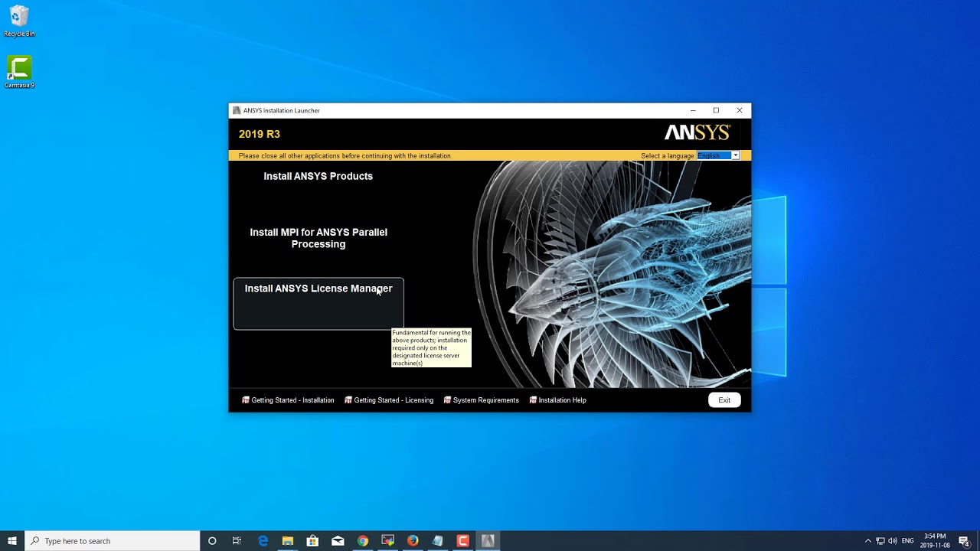The height and width of the screenshot is (551, 980).
Task: Open the Recycle Bin desktop icon
Action: pos(19,21)
